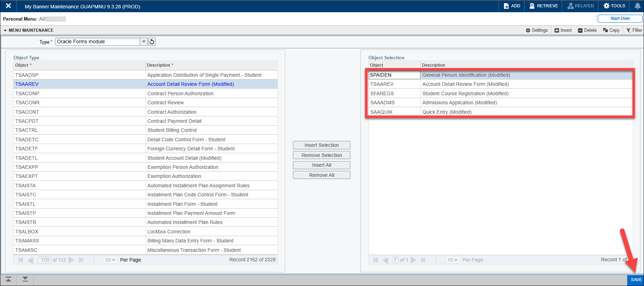Go to first page in Object Type list
The height and width of the screenshot is (286, 644).
click(21, 260)
